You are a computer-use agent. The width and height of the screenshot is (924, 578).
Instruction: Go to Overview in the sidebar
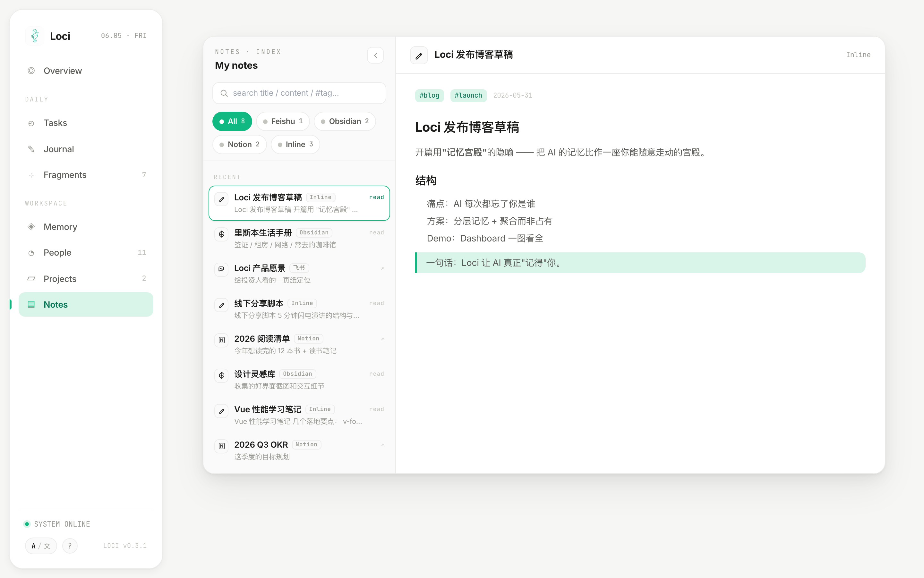(86, 71)
